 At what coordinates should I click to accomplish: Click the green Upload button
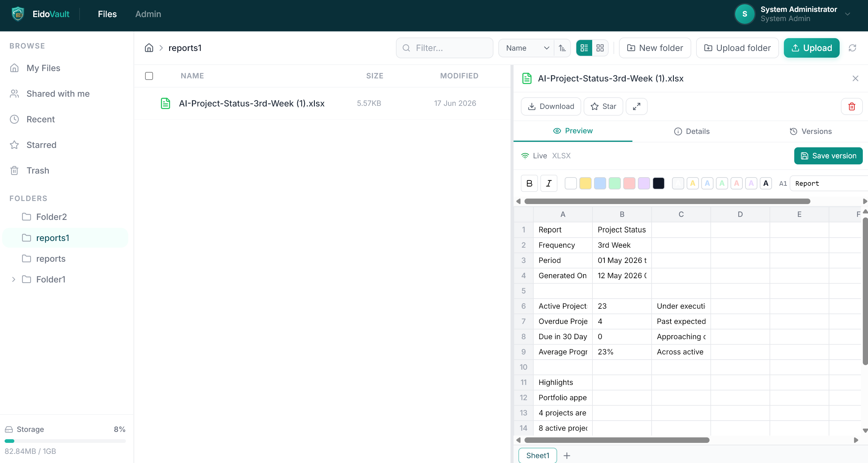tap(811, 48)
